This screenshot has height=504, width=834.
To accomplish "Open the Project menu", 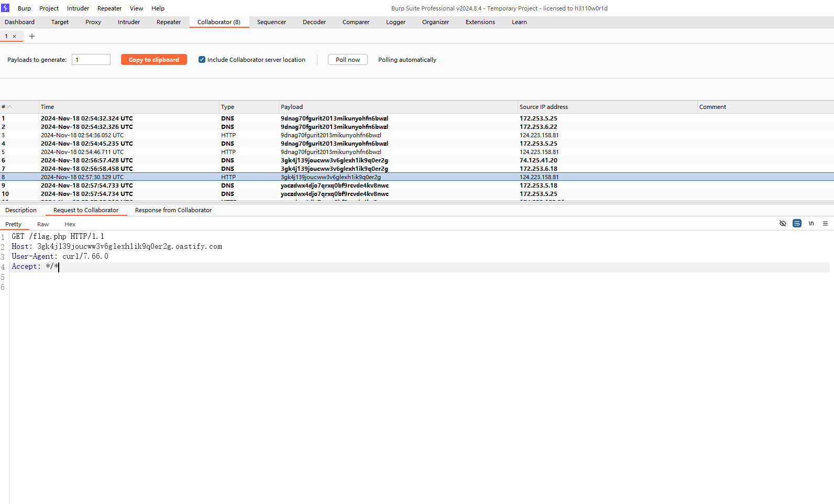I will point(49,8).
